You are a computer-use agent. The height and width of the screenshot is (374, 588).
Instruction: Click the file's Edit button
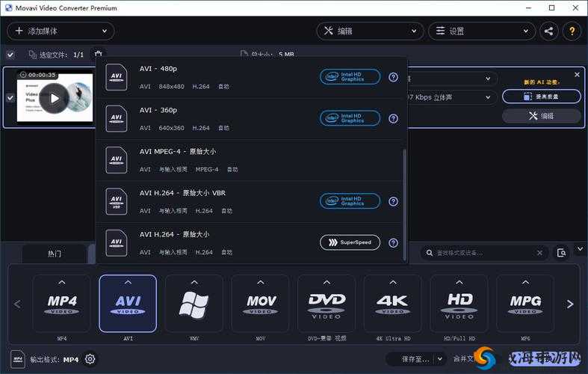[542, 116]
